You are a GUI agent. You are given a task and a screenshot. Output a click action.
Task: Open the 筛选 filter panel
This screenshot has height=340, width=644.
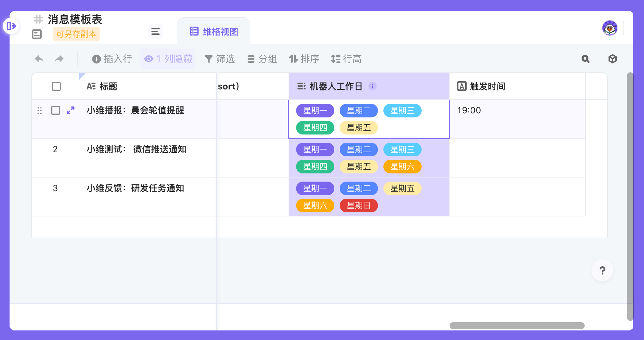[220, 59]
